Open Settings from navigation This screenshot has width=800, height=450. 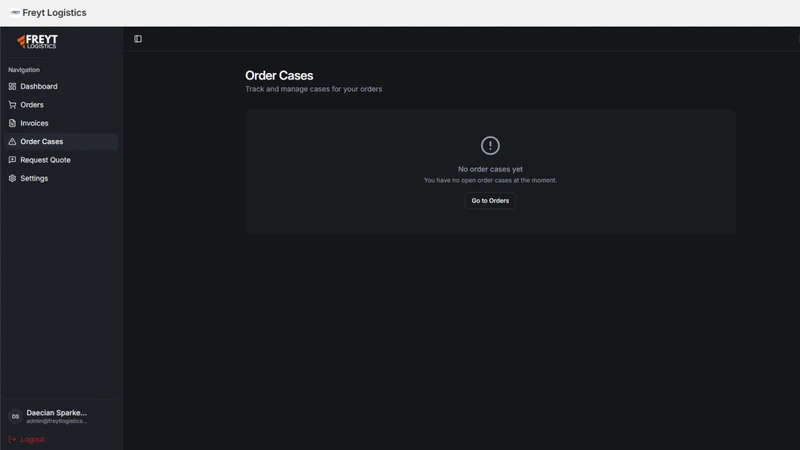coord(61,178)
